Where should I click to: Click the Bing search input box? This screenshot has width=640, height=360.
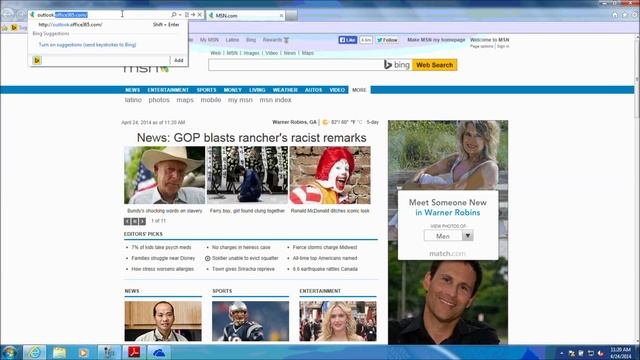click(x=296, y=65)
